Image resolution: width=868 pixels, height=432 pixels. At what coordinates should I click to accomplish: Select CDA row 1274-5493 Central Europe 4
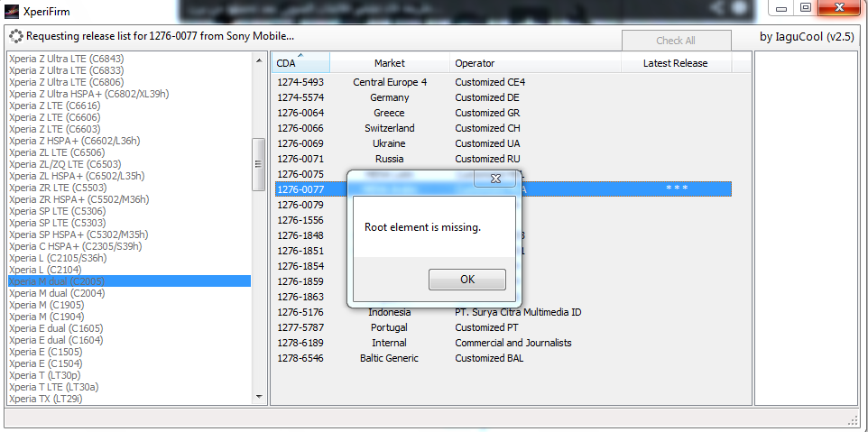point(503,82)
